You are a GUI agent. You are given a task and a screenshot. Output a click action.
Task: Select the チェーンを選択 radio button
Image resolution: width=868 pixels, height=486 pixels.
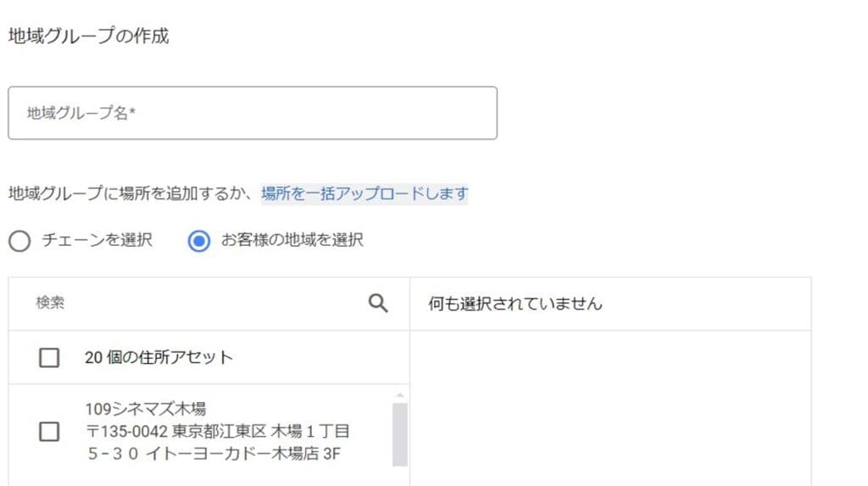coord(19,241)
